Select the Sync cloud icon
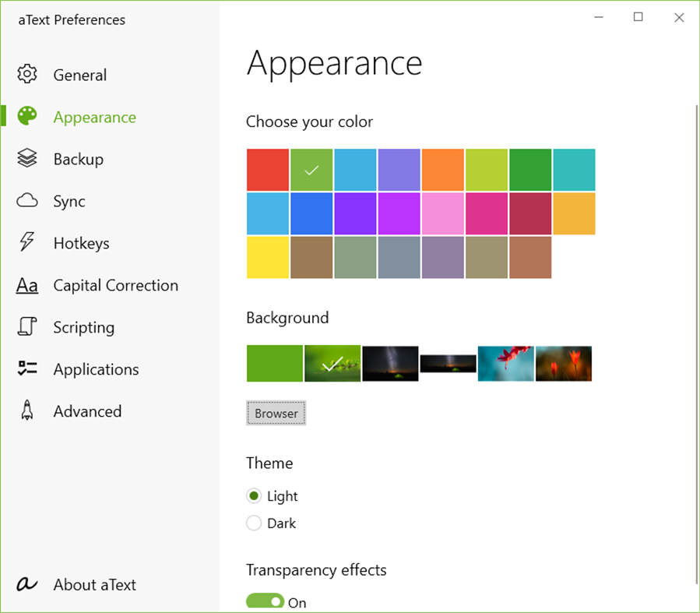This screenshot has height=613, width=700. pos(26,200)
